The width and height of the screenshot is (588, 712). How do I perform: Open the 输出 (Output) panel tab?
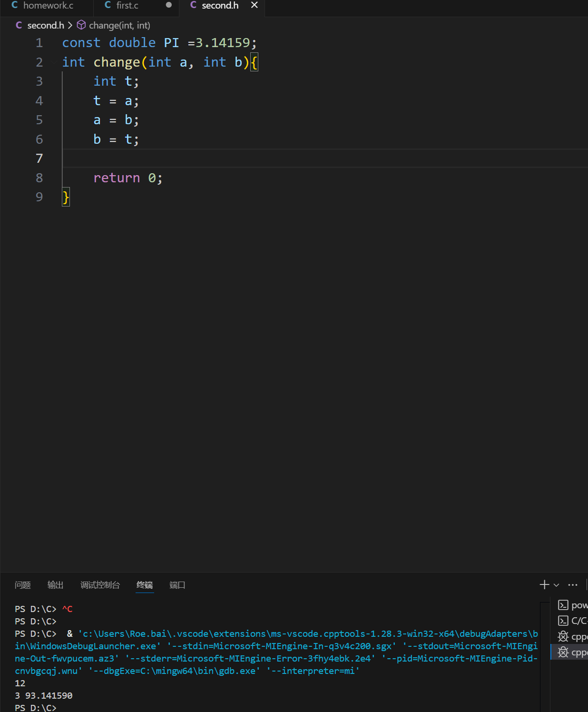[55, 585]
